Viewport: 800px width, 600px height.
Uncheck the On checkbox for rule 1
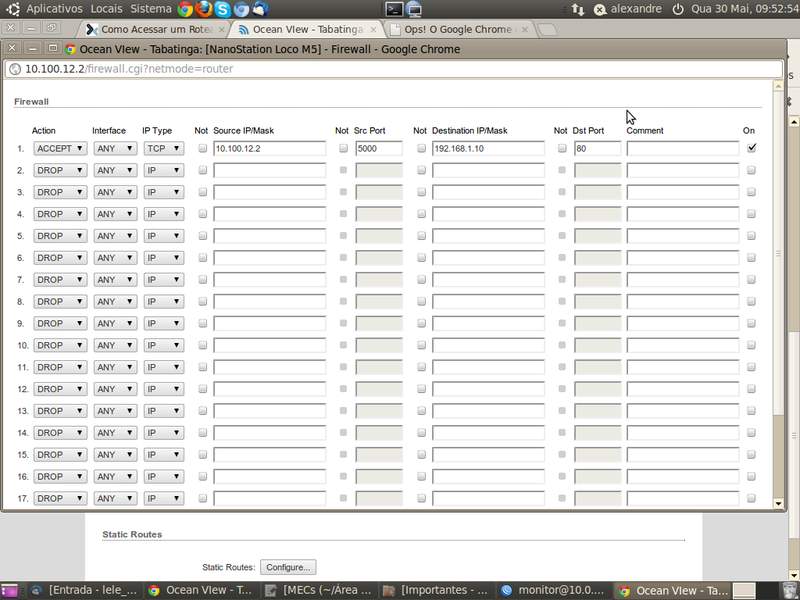pyautogui.click(x=752, y=148)
